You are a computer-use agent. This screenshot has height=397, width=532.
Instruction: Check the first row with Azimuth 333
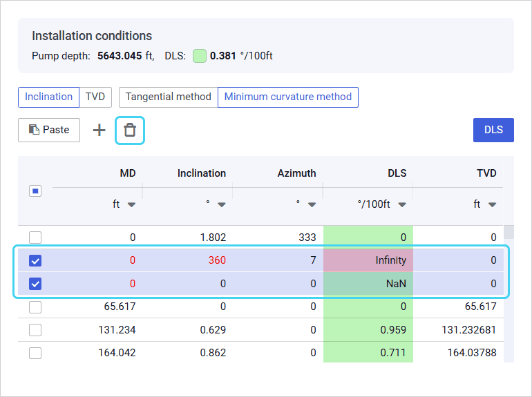(35, 238)
